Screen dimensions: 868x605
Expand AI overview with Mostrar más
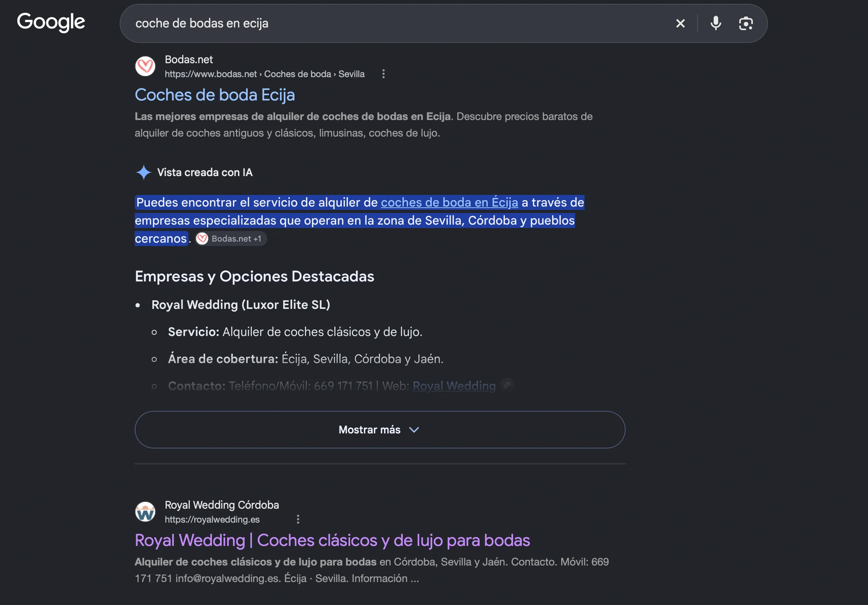379,430
